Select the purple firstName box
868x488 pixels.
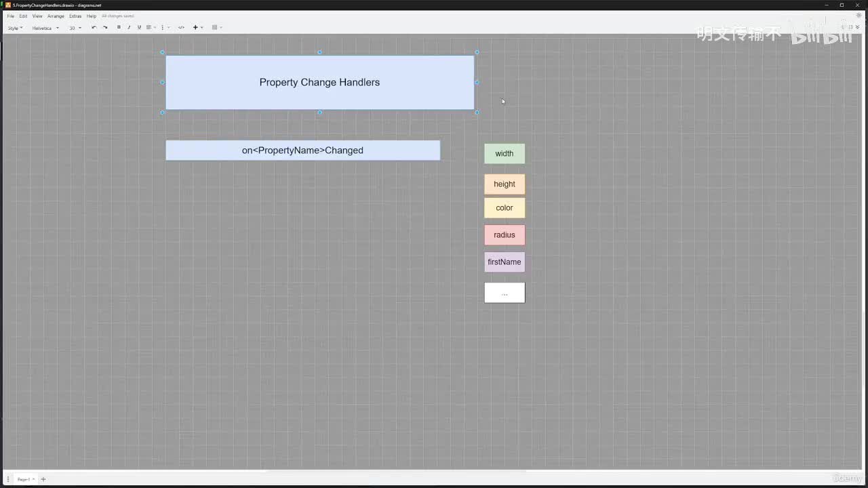tap(505, 262)
